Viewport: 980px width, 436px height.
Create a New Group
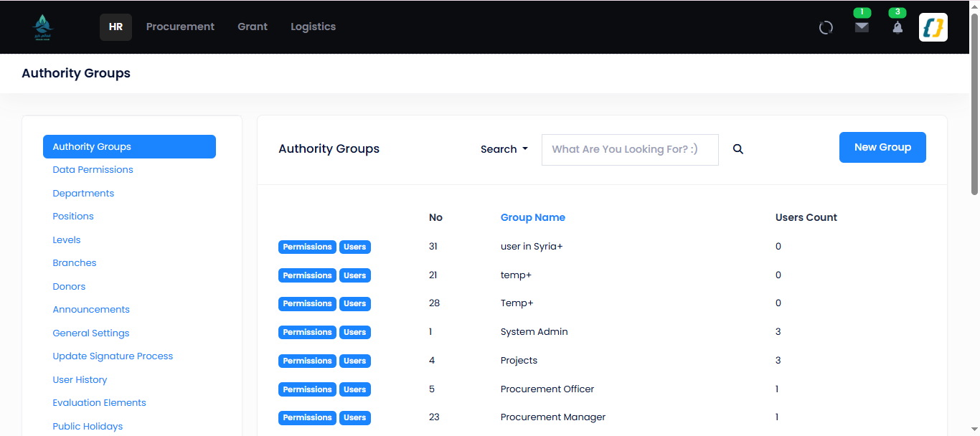pos(882,147)
